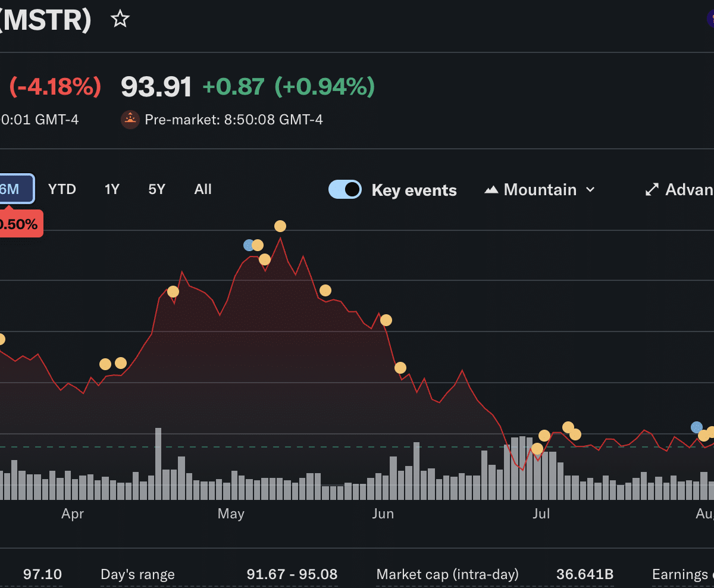The image size is (714, 588).
Task: Click the Jul axis label
Action: click(x=541, y=514)
